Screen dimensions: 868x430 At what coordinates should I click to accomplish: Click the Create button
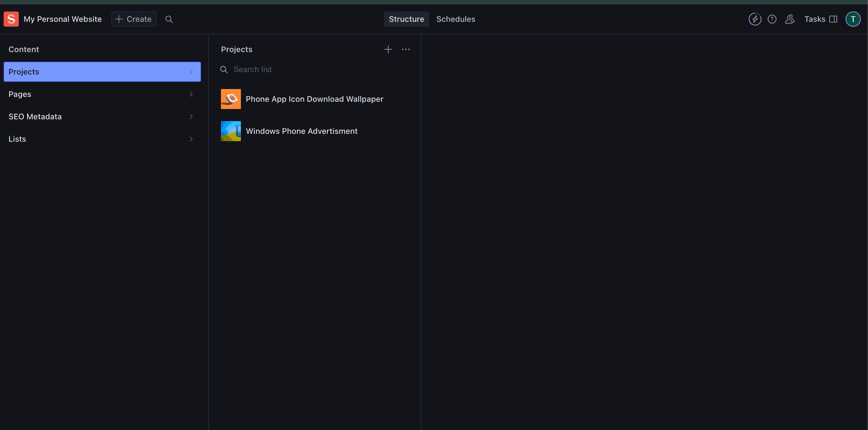point(134,19)
